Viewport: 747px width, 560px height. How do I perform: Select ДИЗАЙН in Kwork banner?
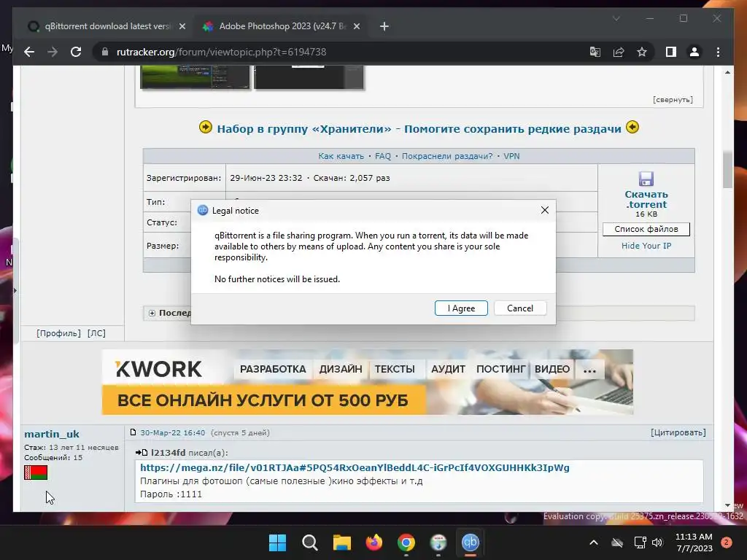pos(341,369)
